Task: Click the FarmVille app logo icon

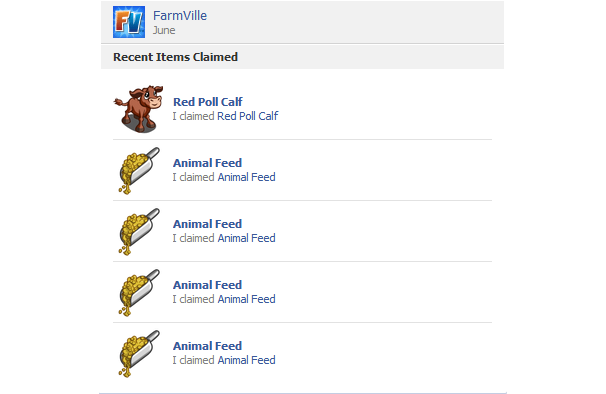Action: coord(129,22)
